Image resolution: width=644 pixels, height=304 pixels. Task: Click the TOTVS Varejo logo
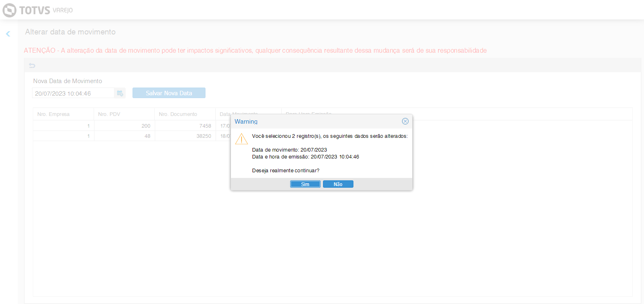click(x=38, y=10)
